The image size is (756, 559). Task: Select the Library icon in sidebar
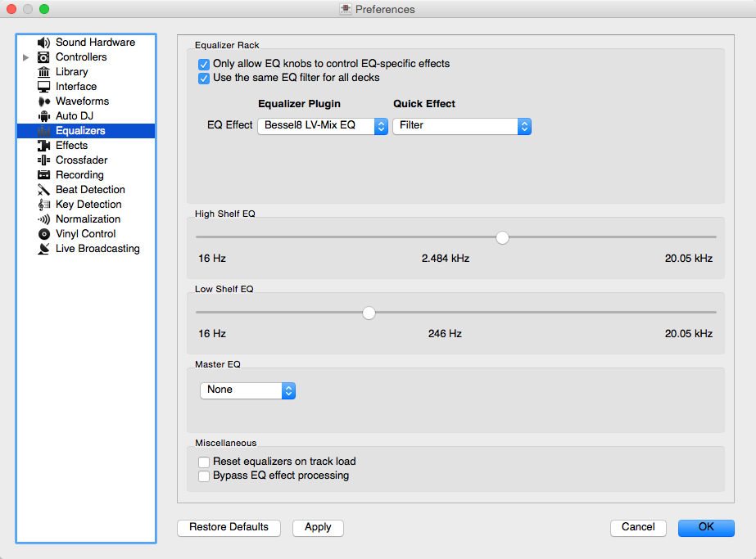pos(43,72)
